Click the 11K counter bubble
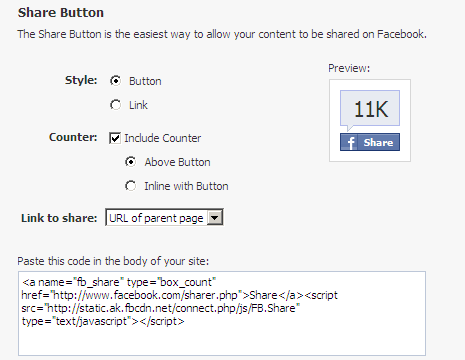This screenshot has width=465, height=360. pyautogui.click(x=370, y=110)
